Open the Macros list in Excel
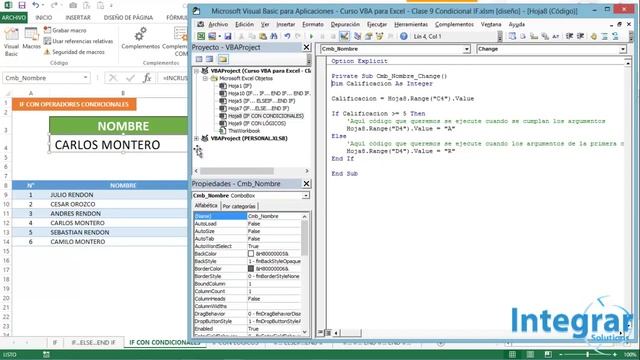640x360 pixels. pyautogui.click(x=31, y=39)
